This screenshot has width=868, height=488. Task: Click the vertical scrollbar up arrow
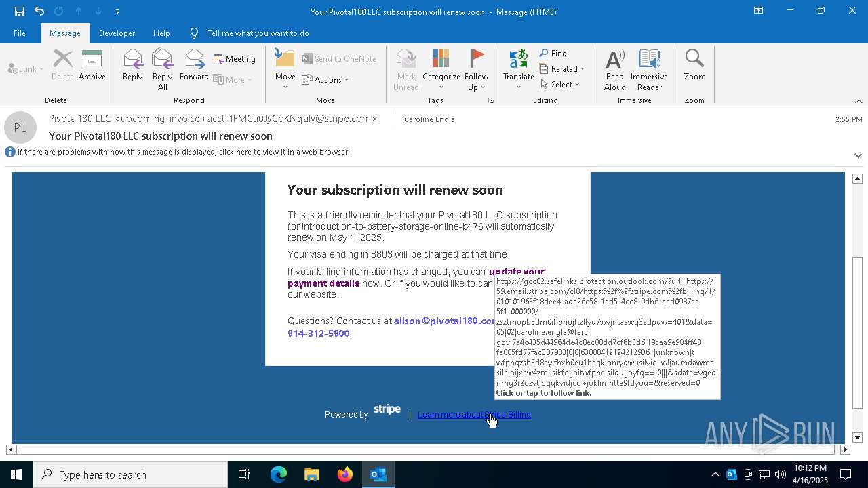(857, 178)
